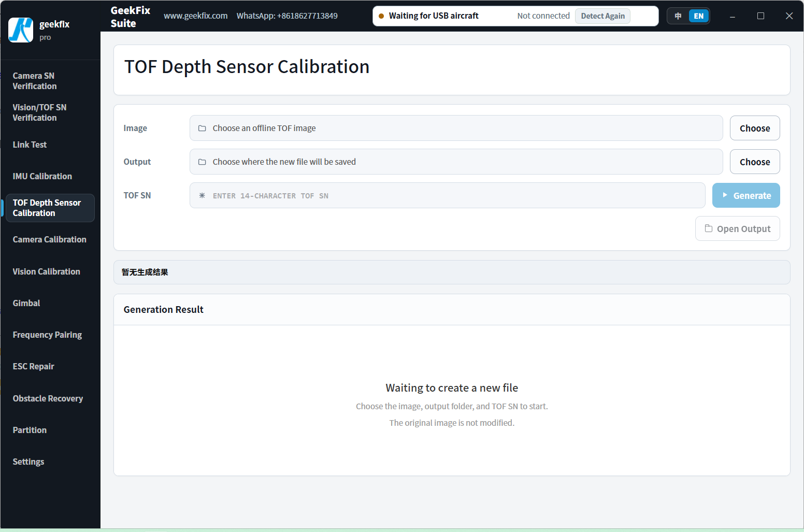804x532 pixels.
Task: Switch language to EN
Action: click(699, 16)
